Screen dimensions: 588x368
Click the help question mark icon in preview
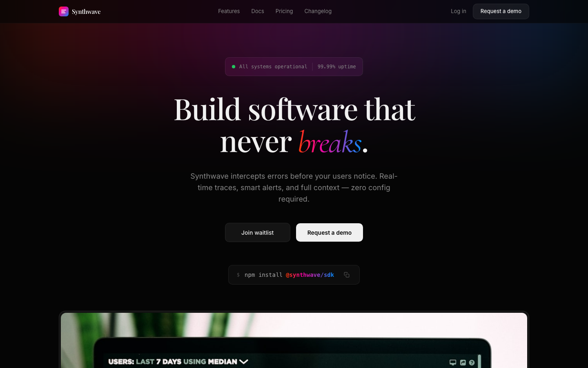[x=472, y=363]
